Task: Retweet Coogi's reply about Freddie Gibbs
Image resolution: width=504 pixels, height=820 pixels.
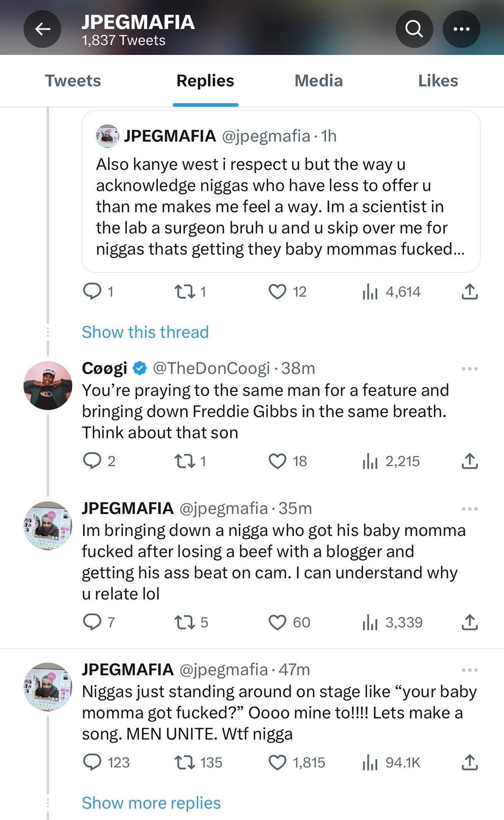Action: pos(185,461)
